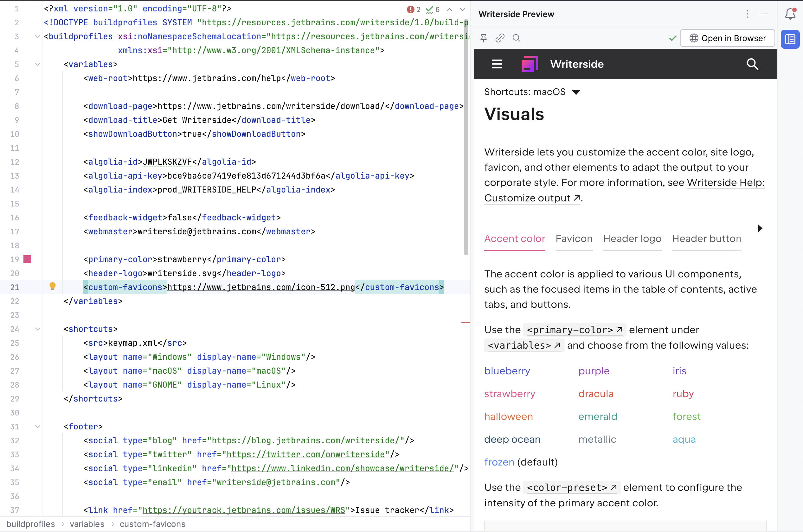The image size is (803, 532).
Task: Open the three-dot menu in the preview panel
Action: tap(747, 14)
